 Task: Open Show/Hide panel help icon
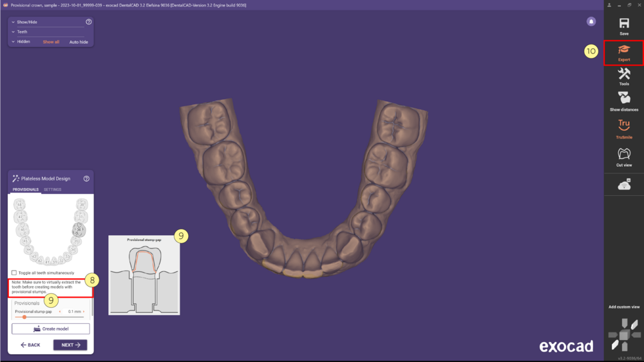click(x=89, y=22)
